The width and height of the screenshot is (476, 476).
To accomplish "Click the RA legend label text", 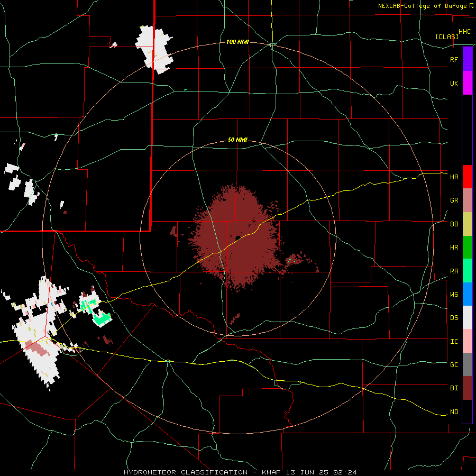I will click(454, 271).
